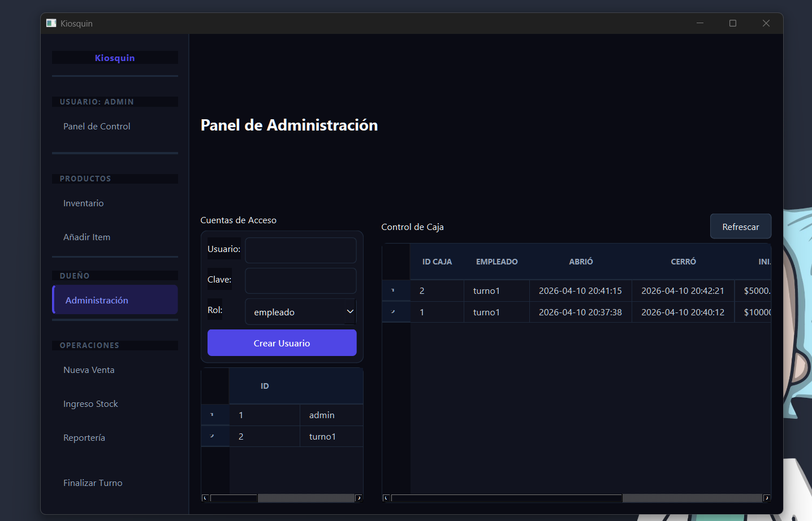The width and height of the screenshot is (812, 521).
Task: Click the Crear Usuario button
Action: click(x=282, y=342)
